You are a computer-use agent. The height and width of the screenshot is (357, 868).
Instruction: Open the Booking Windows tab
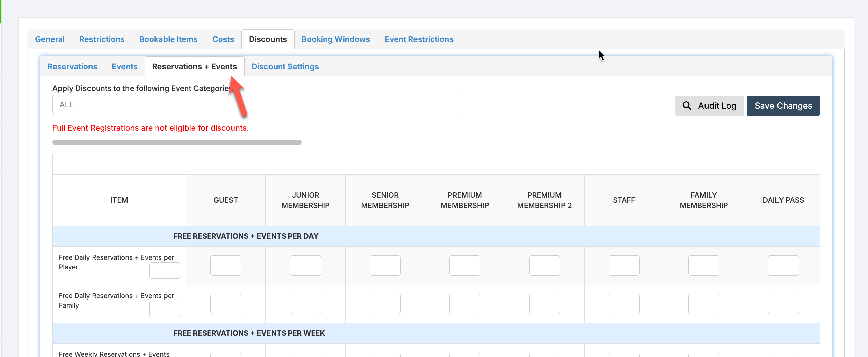tap(335, 39)
